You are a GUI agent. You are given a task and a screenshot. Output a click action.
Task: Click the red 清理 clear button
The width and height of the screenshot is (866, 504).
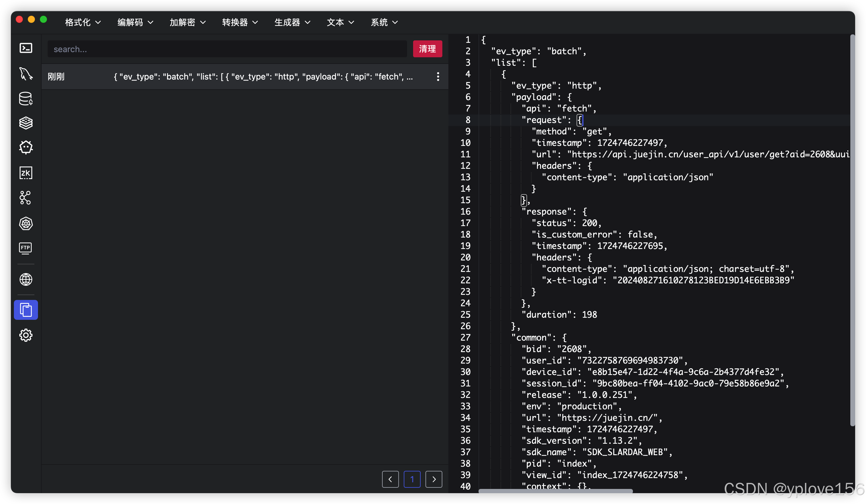click(x=427, y=49)
